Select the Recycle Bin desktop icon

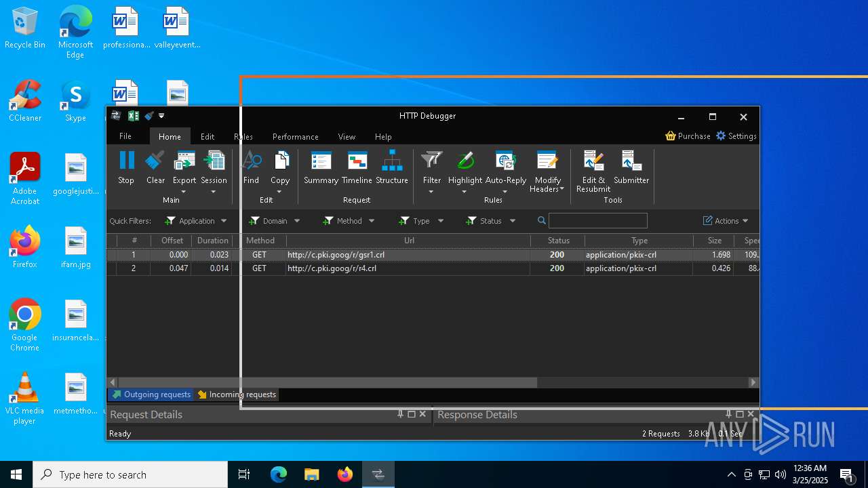[x=25, y=29]
